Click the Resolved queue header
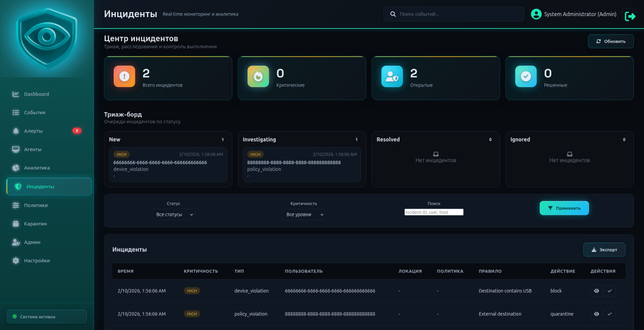 pyautogui.click(x=388, y=139)
